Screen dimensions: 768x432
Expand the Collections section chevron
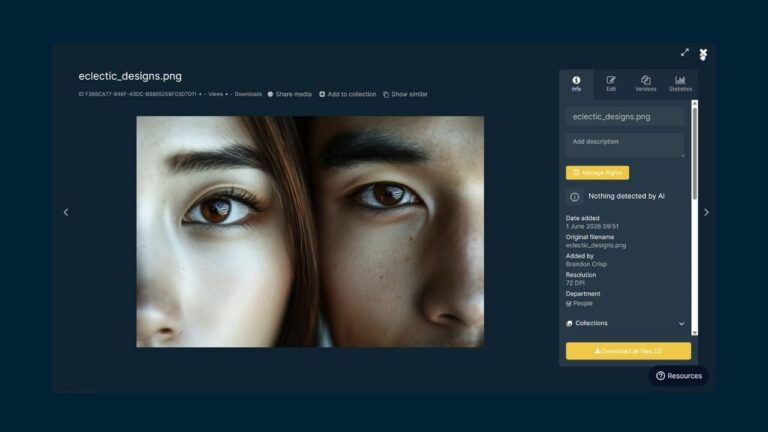[x=681, y=324]
